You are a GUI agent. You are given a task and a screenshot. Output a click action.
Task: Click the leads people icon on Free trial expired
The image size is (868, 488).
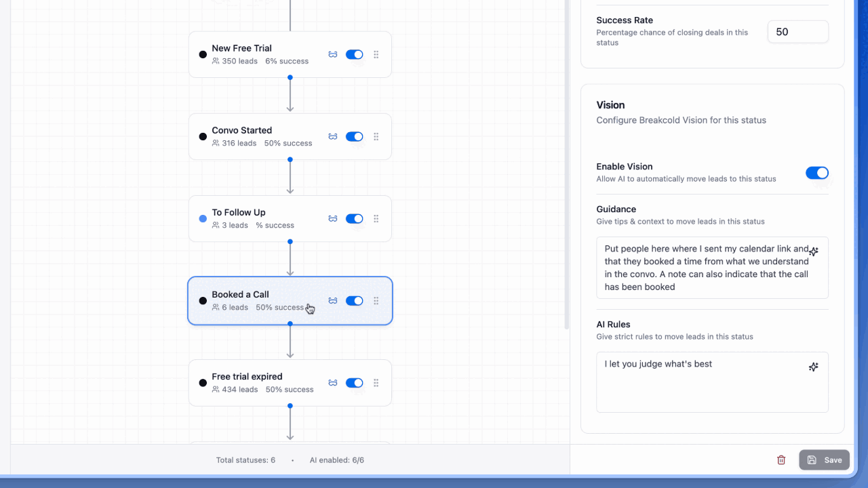[x=216, y=390]
